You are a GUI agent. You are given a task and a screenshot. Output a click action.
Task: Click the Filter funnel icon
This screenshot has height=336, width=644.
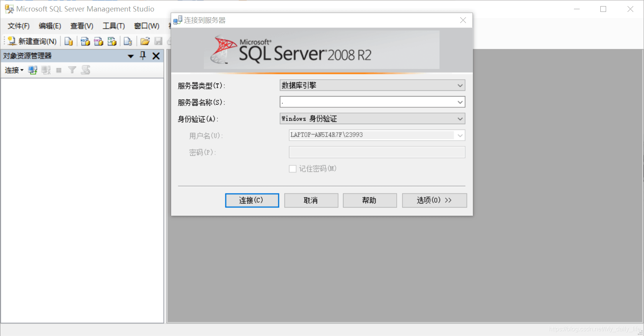tap(72, 70)
